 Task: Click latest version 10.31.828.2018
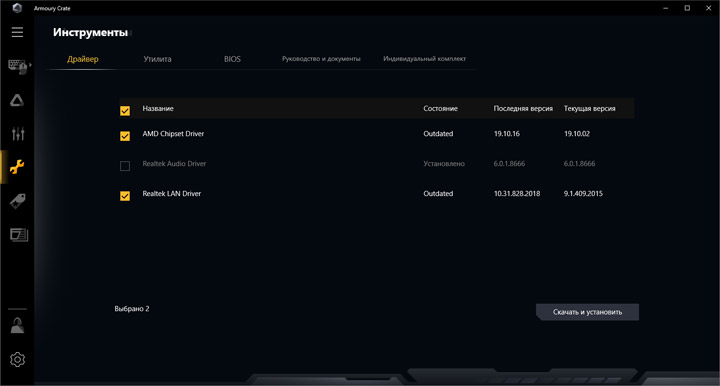(517, 194)
